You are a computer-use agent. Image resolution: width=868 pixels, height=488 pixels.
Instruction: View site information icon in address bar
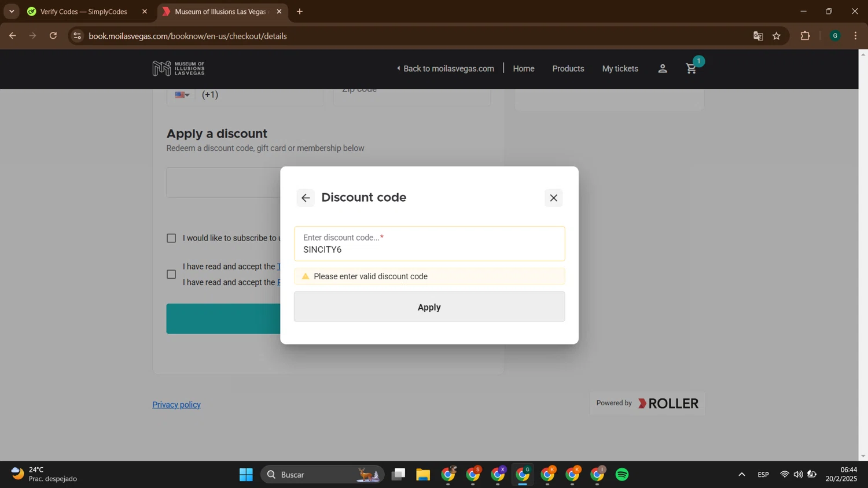point(77,36)
